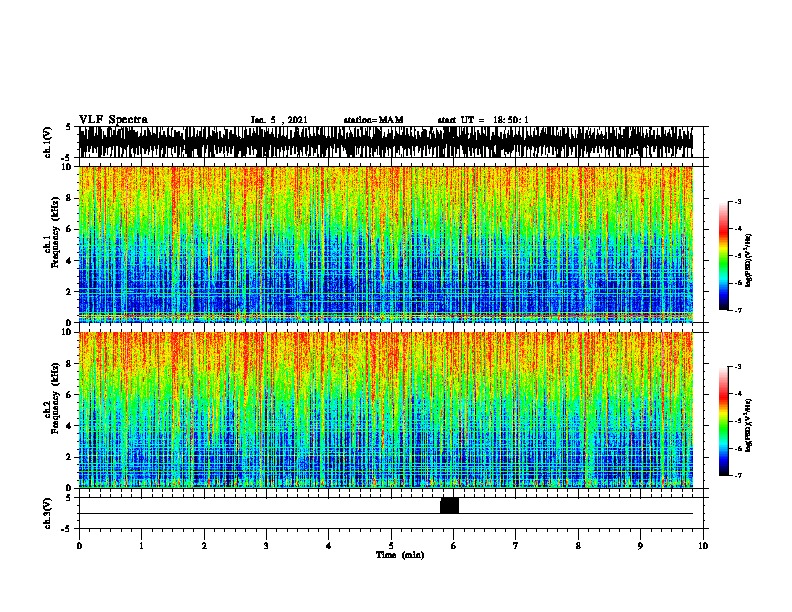Click the ch.1 "Frequency (kHz)" axis label
Image resolution: width=792 pixels, height=612 pixels.
coord(55,233)
